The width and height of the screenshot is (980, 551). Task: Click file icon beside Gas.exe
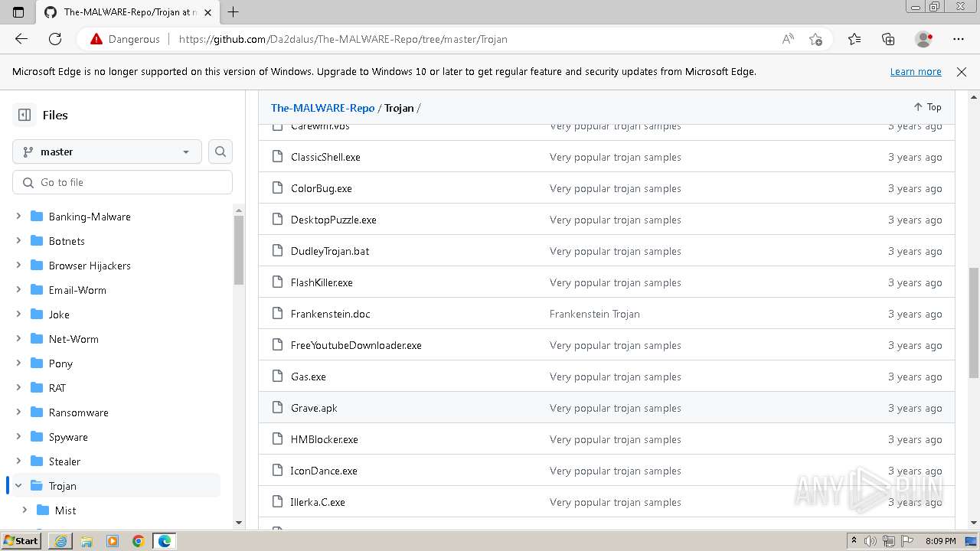277,377
